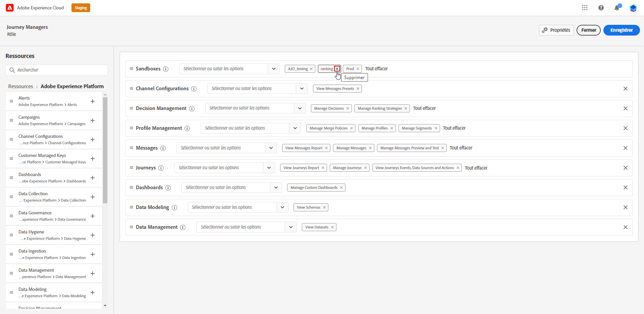Click the Sandboxes options input field

click(224, 69)
